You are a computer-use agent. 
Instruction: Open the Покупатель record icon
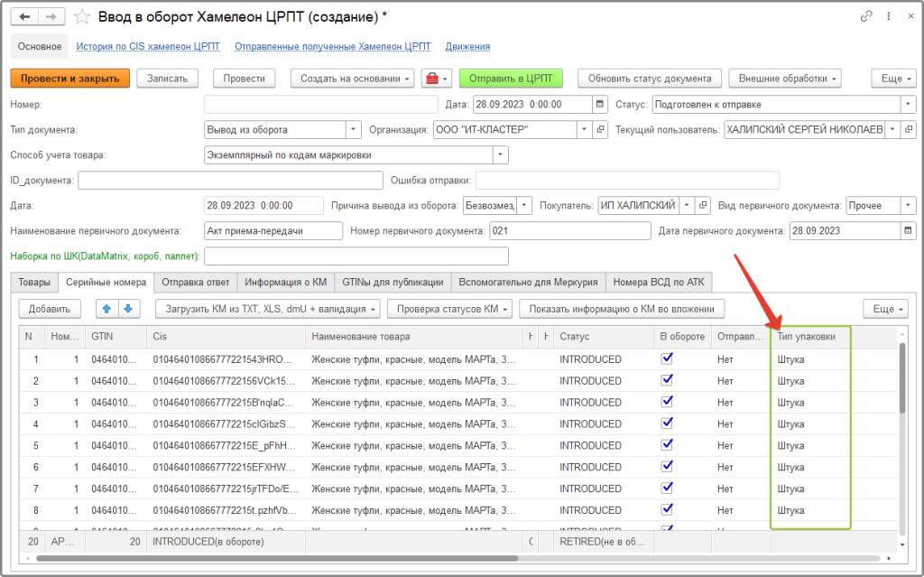[x=702, y=205]
